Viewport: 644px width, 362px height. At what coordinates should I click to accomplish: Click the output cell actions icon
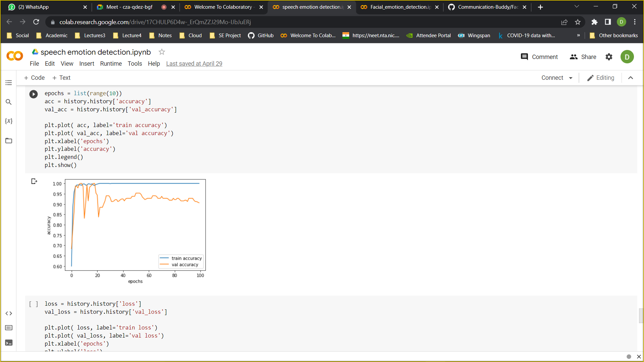34,181
